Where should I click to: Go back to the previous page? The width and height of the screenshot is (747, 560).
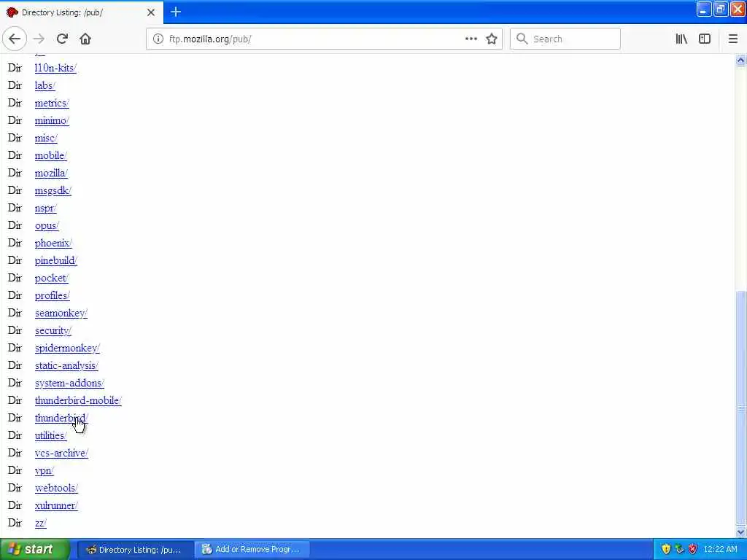point(15,39)
